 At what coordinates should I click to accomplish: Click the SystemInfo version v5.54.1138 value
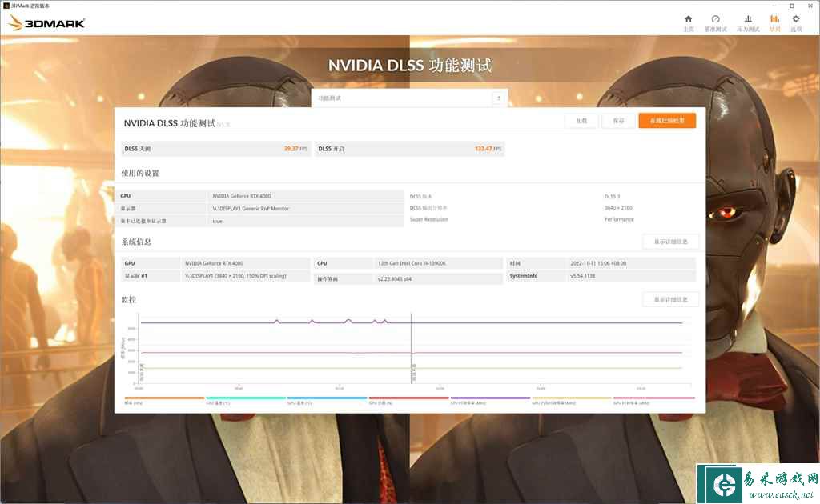point(583,276)
